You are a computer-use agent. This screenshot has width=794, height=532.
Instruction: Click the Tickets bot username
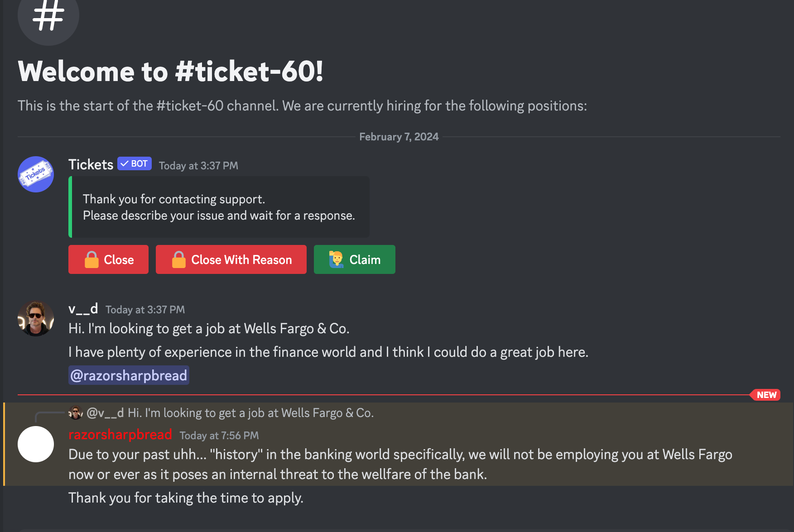(91, 164)
